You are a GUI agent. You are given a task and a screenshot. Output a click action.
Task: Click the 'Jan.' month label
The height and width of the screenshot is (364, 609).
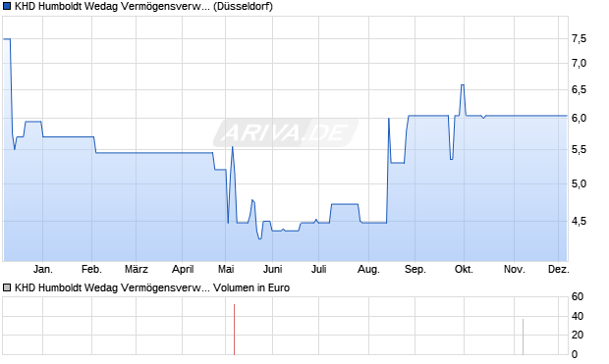[42, 269]
